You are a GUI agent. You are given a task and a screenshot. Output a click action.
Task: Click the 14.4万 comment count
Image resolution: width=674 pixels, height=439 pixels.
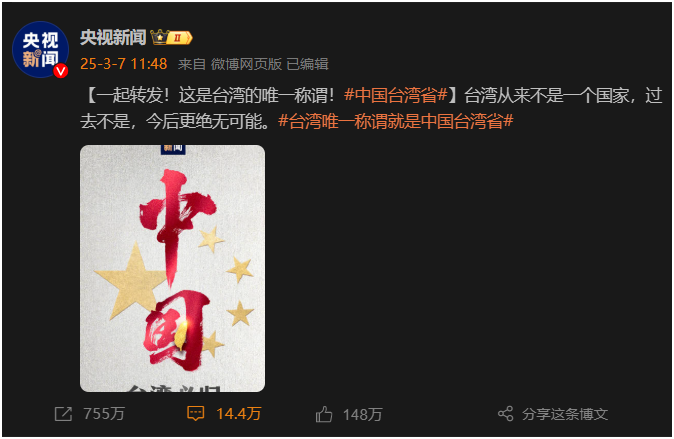239,414
